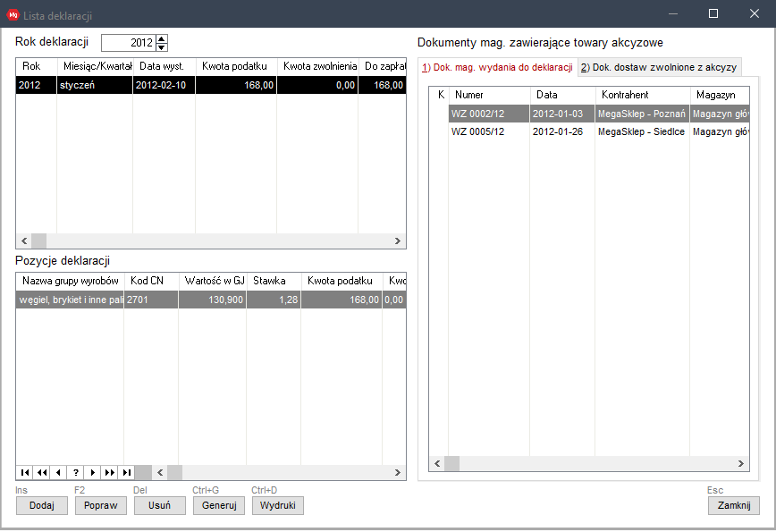Viewport: 776px width, 532px height.
Task: Sort by Kwota podatku column header in declarations list
Action: click(236, 66)
